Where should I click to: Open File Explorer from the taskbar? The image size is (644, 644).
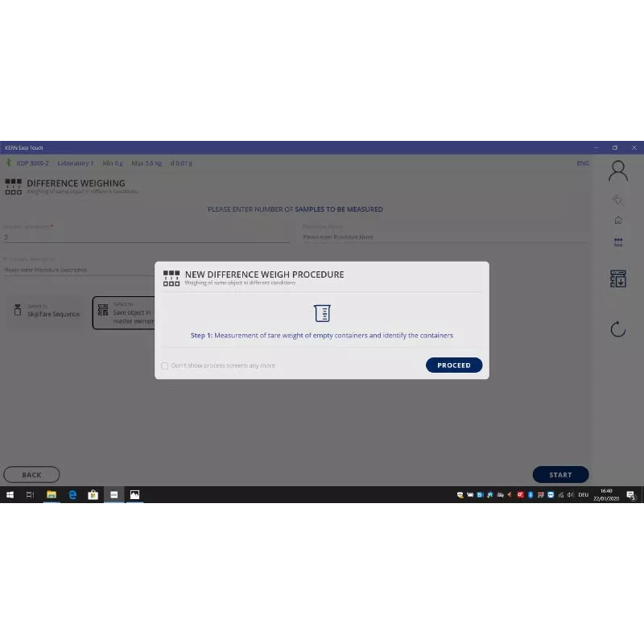52,495
